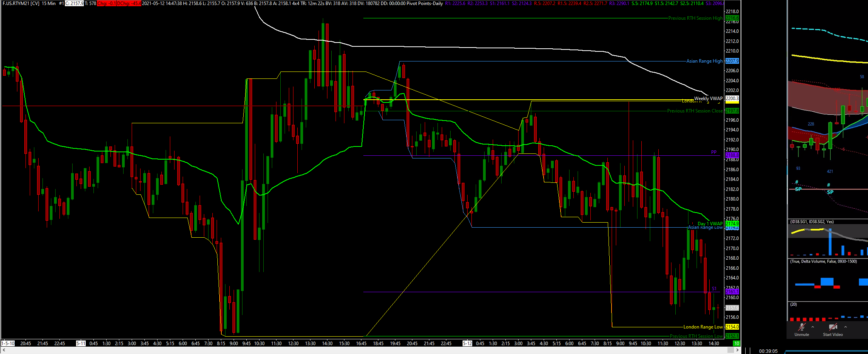Click the horizontal scrollbar right arrow

click(737, 350)
